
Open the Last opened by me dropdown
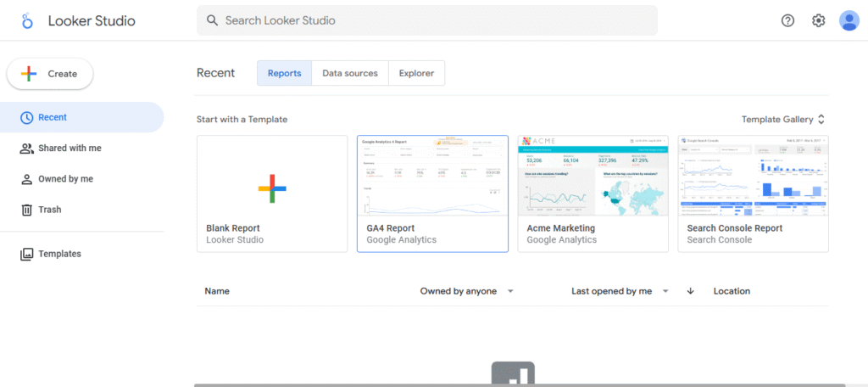click(x=665, y=291)
